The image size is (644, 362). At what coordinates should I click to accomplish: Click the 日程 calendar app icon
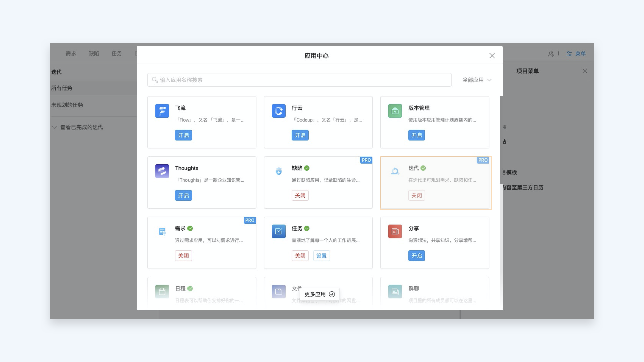[162, 291]
